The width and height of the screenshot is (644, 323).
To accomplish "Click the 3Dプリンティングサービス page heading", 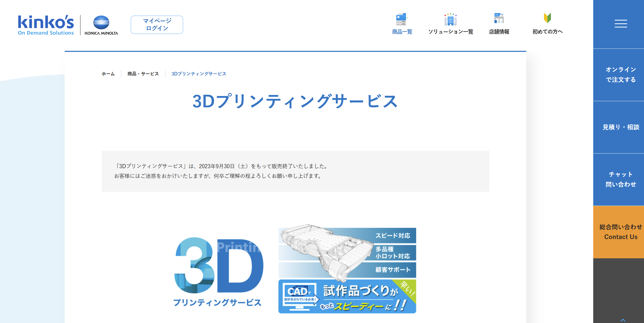I will (x=295, y=101).
